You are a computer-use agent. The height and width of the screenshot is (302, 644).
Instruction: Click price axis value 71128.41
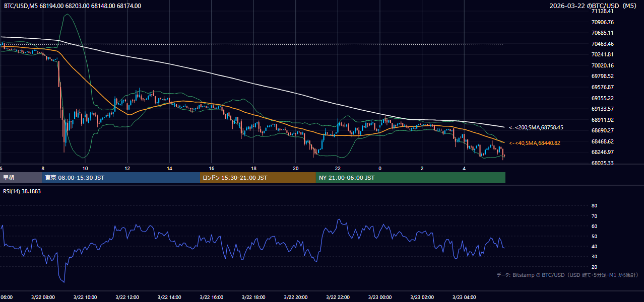[x=603, y=11]
